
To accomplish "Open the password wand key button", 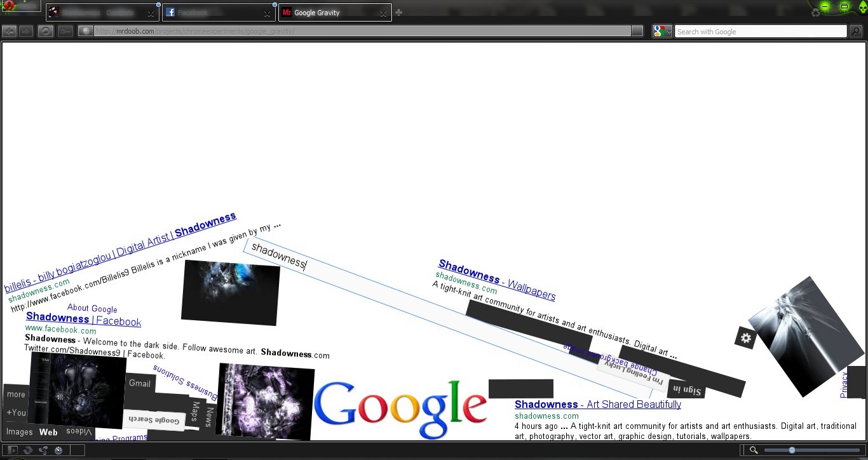I will (x=65, y=31).
